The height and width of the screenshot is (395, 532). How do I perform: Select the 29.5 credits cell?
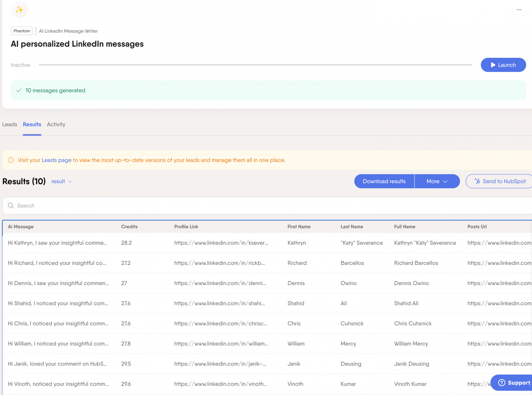tap(126, 364)
